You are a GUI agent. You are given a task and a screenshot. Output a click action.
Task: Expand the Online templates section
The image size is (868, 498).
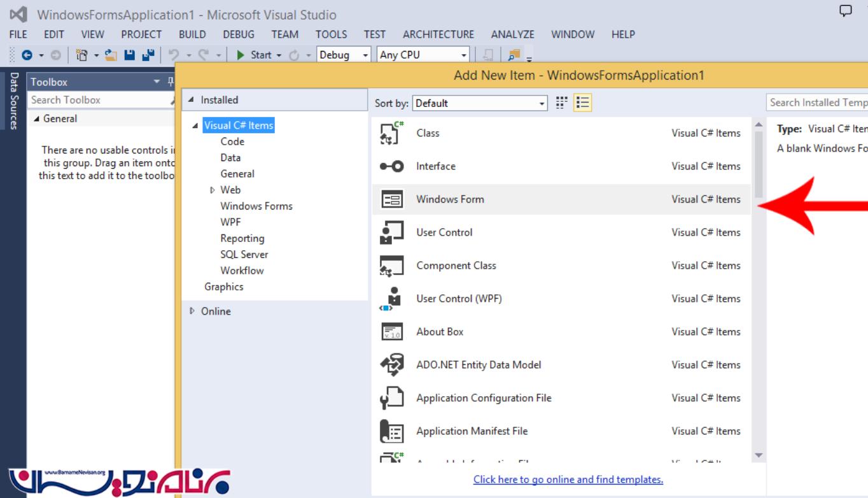pyautogui.click(x=193, y=311)
